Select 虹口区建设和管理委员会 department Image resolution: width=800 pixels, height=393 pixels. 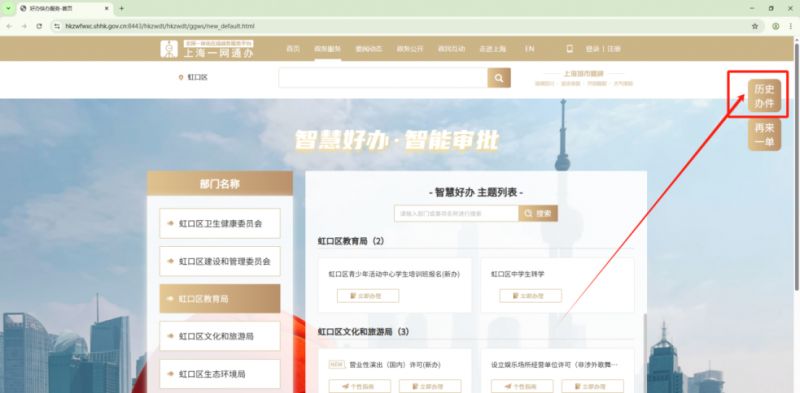220,261
